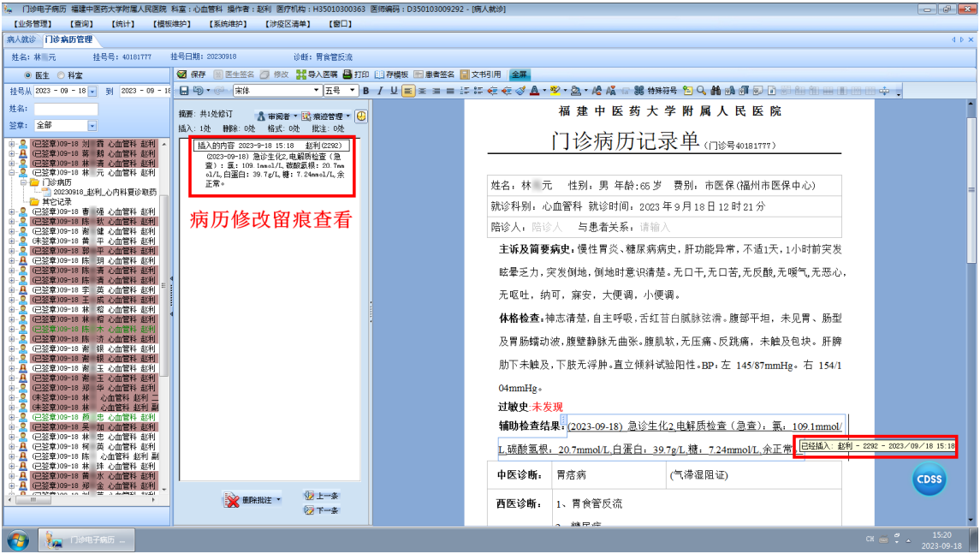Open the 统计 menu
Viewport: 980px width, 554px height.
pyautogui.click(x=123, y=24)
